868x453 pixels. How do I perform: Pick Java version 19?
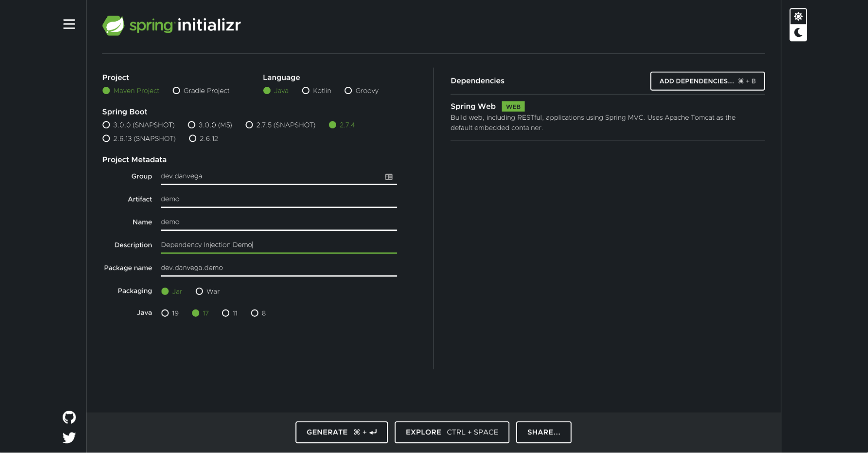coord(170,313)
